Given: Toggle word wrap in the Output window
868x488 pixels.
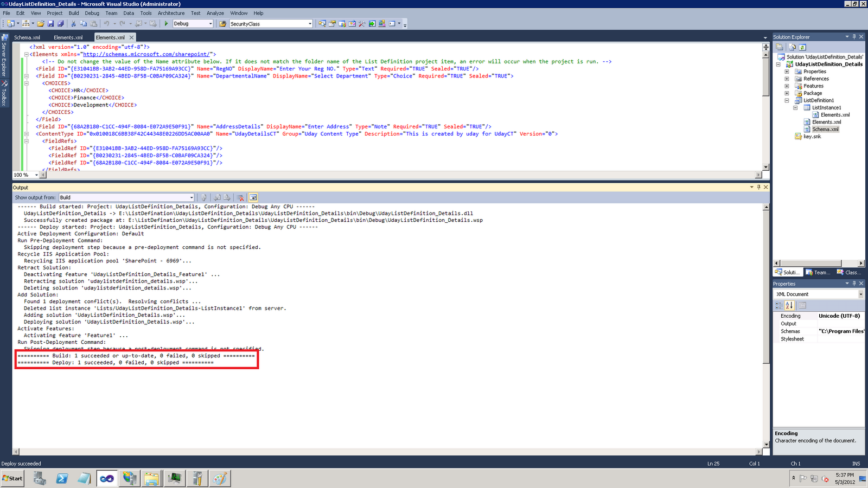Looking at the screenshot, I should [x=253, y=198].
